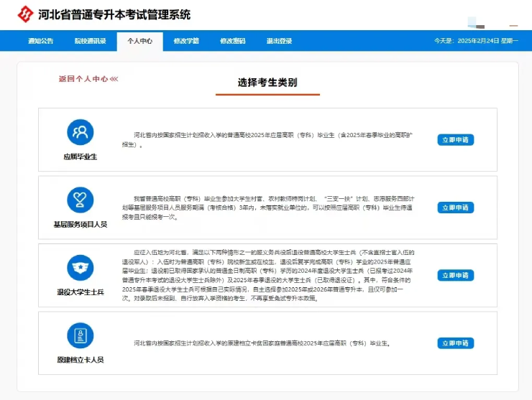
Task: Click today's date text in header
Action: tap(475, 41)
